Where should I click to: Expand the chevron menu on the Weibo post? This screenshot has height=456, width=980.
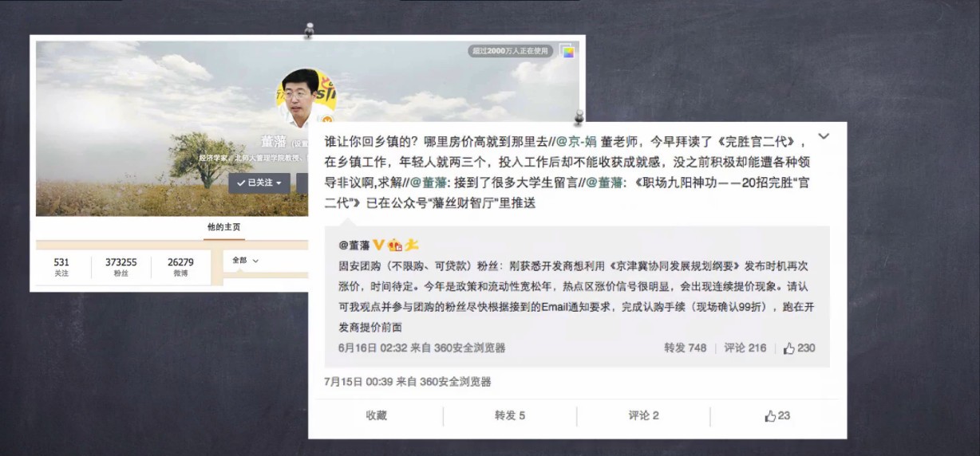tap(824, 136)
